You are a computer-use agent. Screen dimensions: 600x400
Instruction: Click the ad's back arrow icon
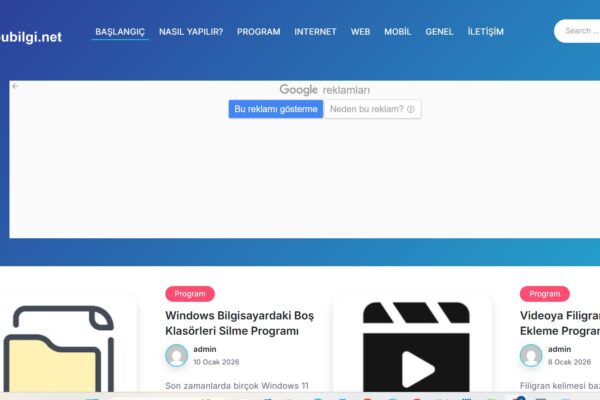tap(15, 86)
